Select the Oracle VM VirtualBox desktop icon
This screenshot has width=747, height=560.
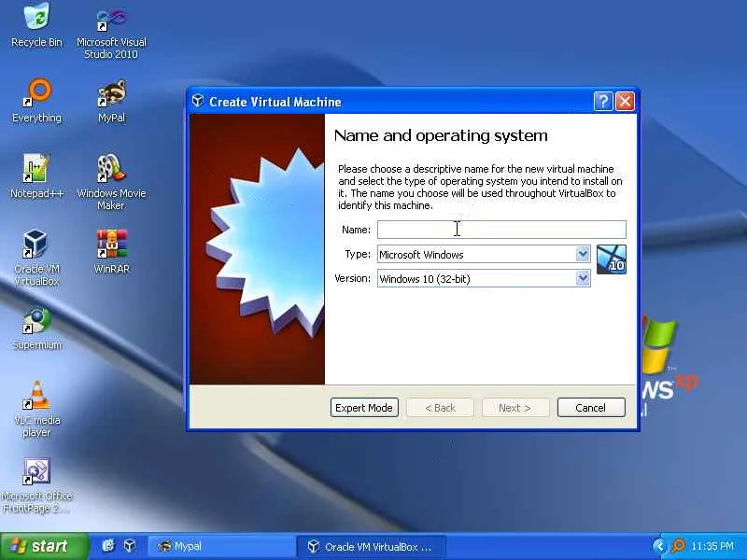[x=36, y=258]
